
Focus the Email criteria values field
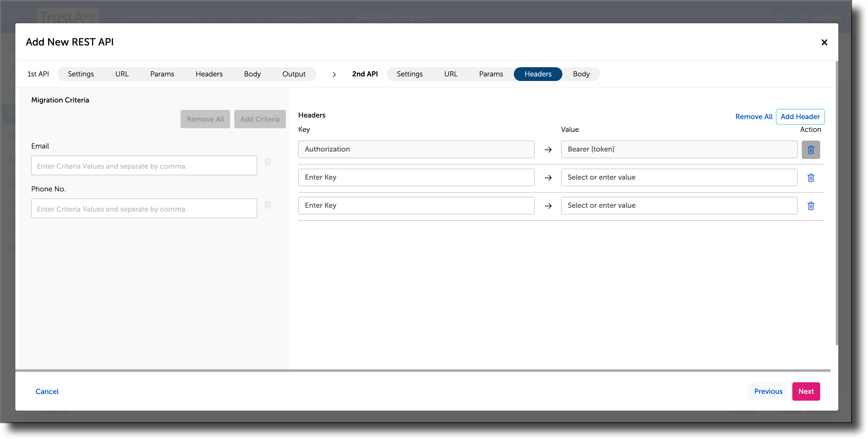[x=144, y=166]
